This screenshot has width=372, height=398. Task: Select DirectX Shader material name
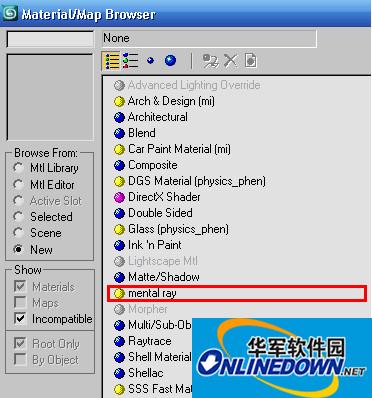[x=164, y=197]
